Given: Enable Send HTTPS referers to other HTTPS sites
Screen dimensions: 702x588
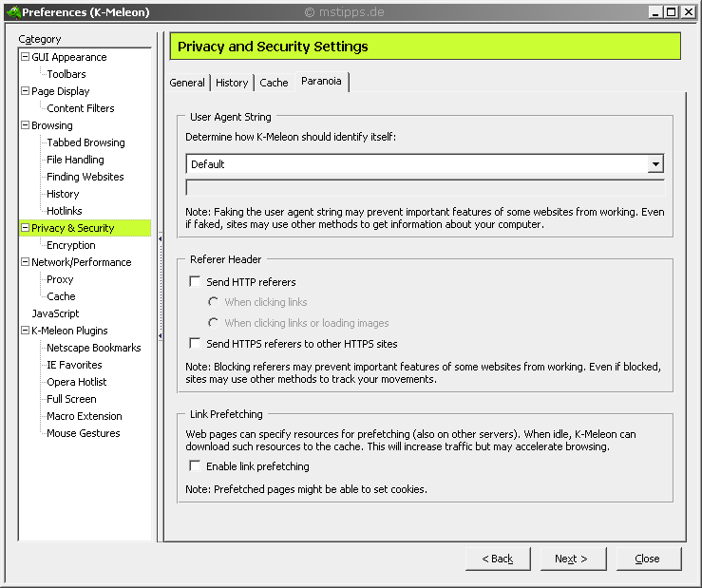Looking at the screenshot, I should [195, 344].
